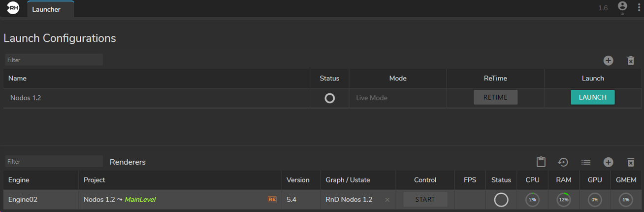Open the user account menu
Viewport: 644px width, 212px height.
[622, 7]
